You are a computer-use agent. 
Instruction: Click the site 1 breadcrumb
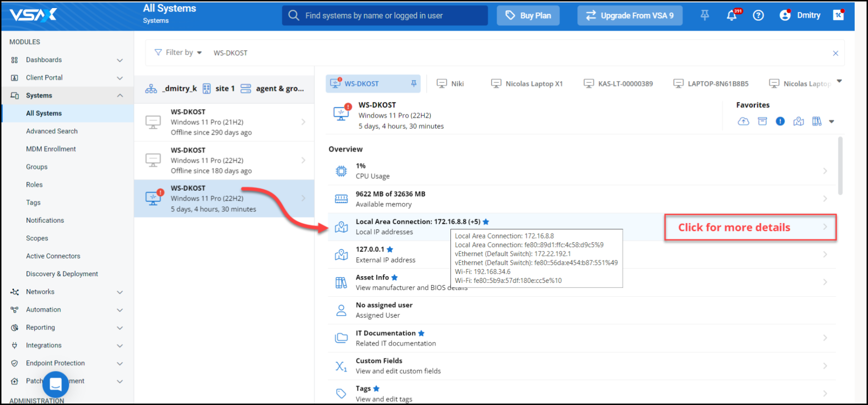pos(219,88)
